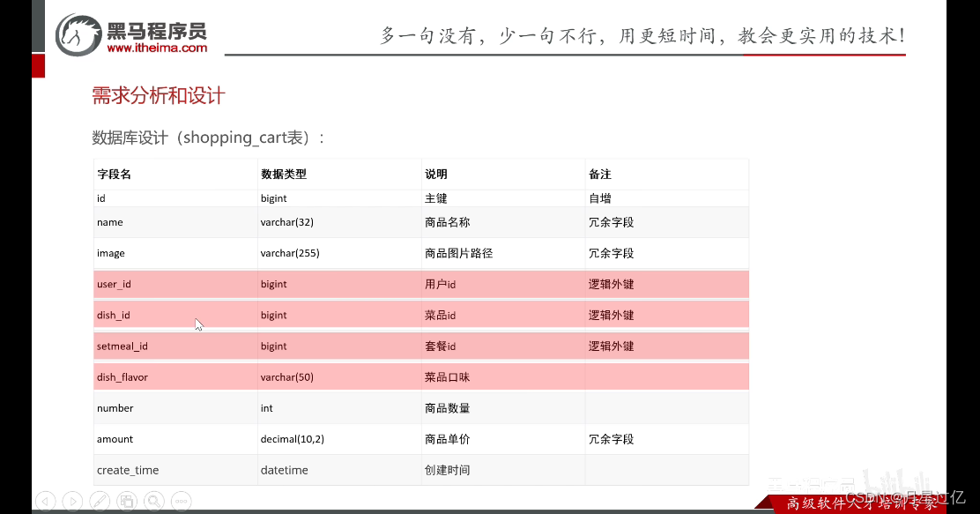Select the 商品单价 description cell

click(503, 439)
